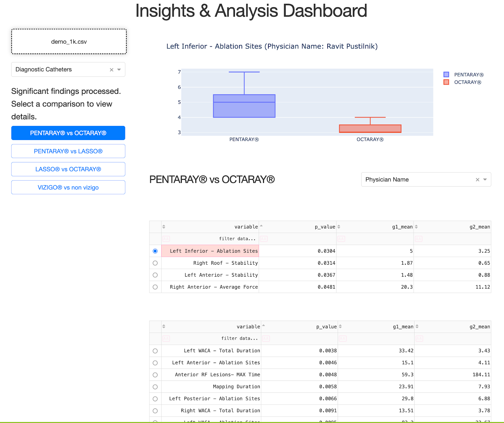Toggle case sensitivity for second table g1_mean filter
The width and height of the screenshot is (504, 423).
[x=343, y=339]
